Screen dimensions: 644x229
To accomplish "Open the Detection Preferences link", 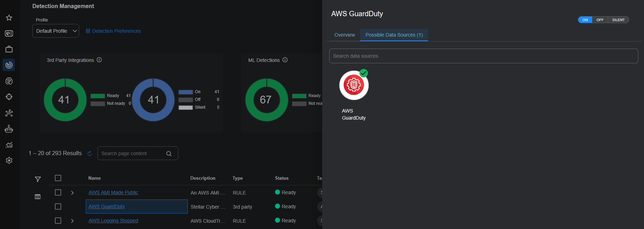I will point(113,31).
